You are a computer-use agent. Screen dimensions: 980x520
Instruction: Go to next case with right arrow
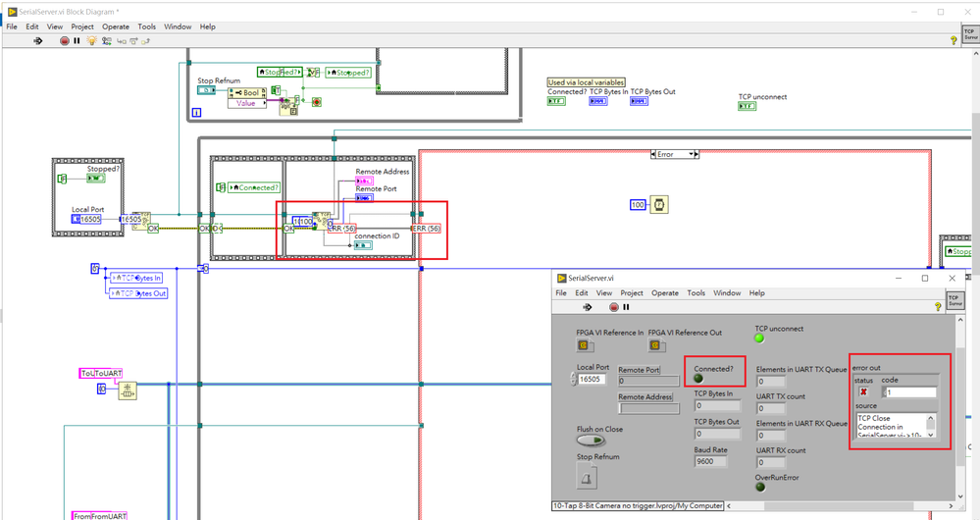[696, 154]
